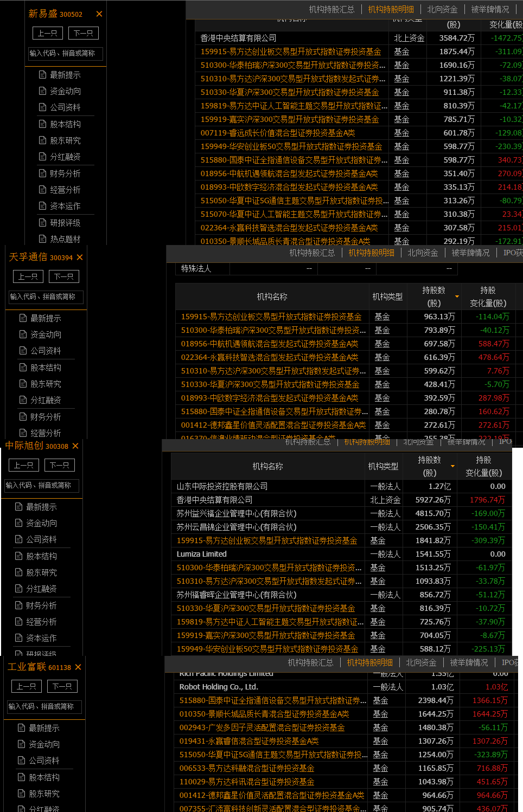Click the 股本结构 document icon in 工业富联 sidebar
The width and height of the screenshot is (523, 812).
pos(22,777)
